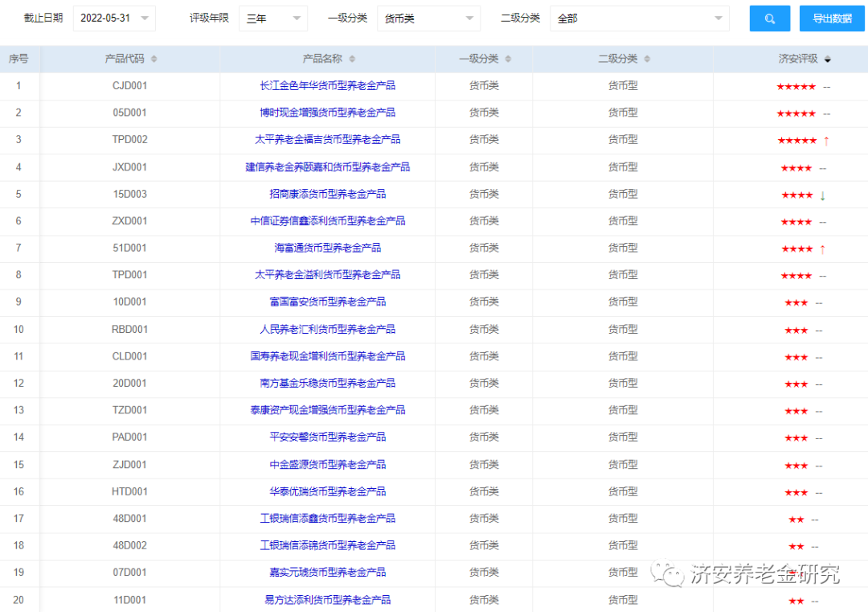Open 工银瑞信添锦货币型养老金产品 link
868x612 pixels.
click(328, 545)
